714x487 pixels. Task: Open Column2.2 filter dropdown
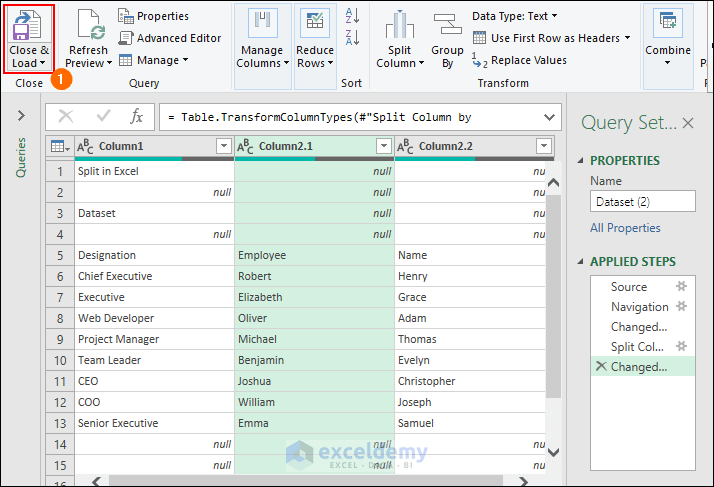[544, 146]
